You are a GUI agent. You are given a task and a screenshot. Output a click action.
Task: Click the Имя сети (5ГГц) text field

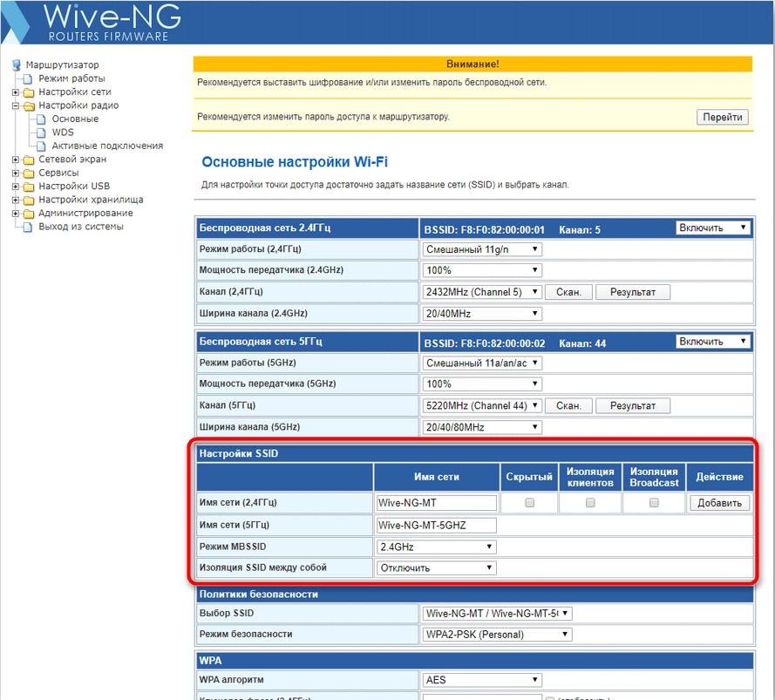(436, 525)
